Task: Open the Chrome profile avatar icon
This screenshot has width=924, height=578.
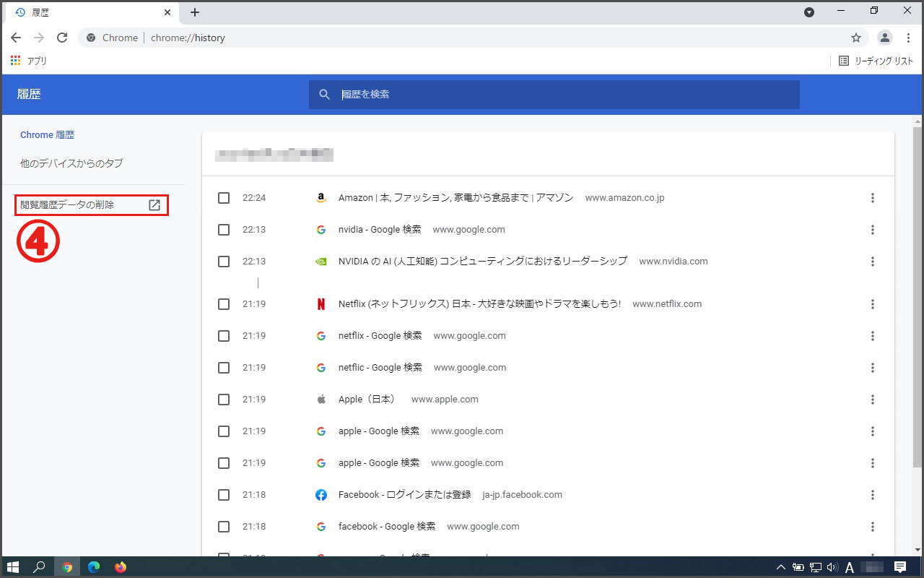Action: click(x=885, y=38)
